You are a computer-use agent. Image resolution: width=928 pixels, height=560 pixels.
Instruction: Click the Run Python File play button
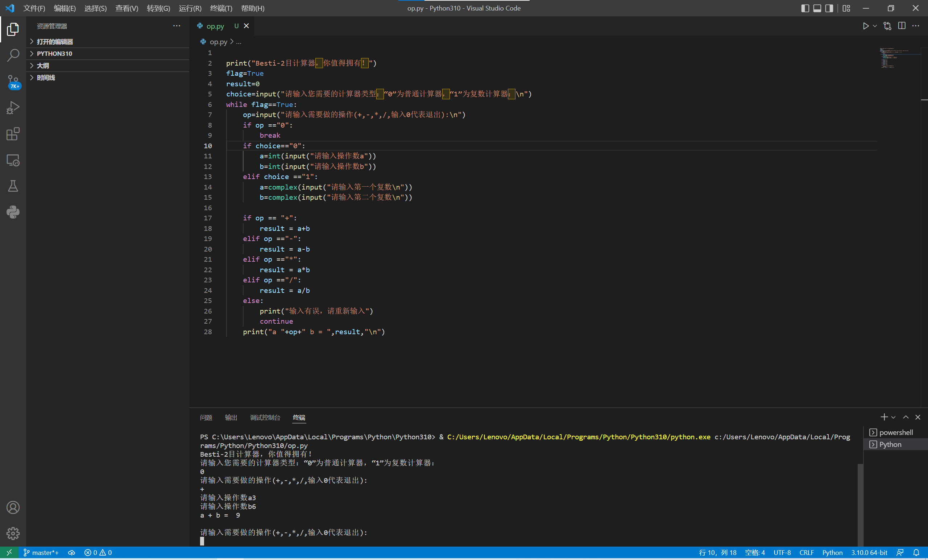click(x=866, y=26)
